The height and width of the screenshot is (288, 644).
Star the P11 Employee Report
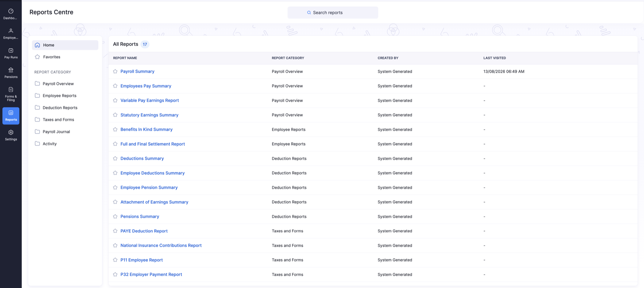pyautogui.click(x=115, y=260)
